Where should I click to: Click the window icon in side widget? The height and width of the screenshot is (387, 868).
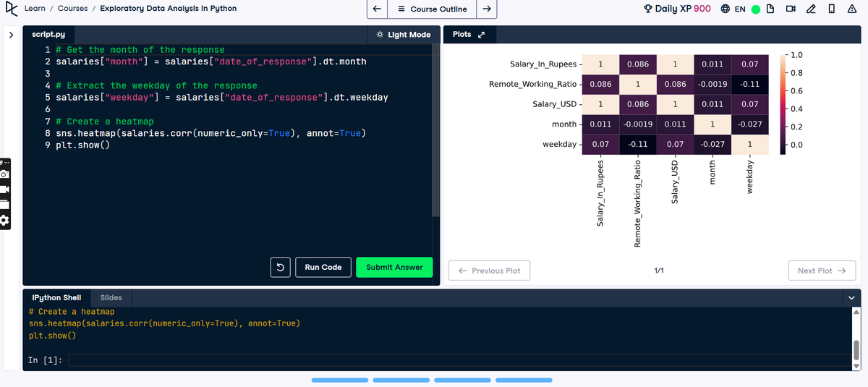coord(4,204)
